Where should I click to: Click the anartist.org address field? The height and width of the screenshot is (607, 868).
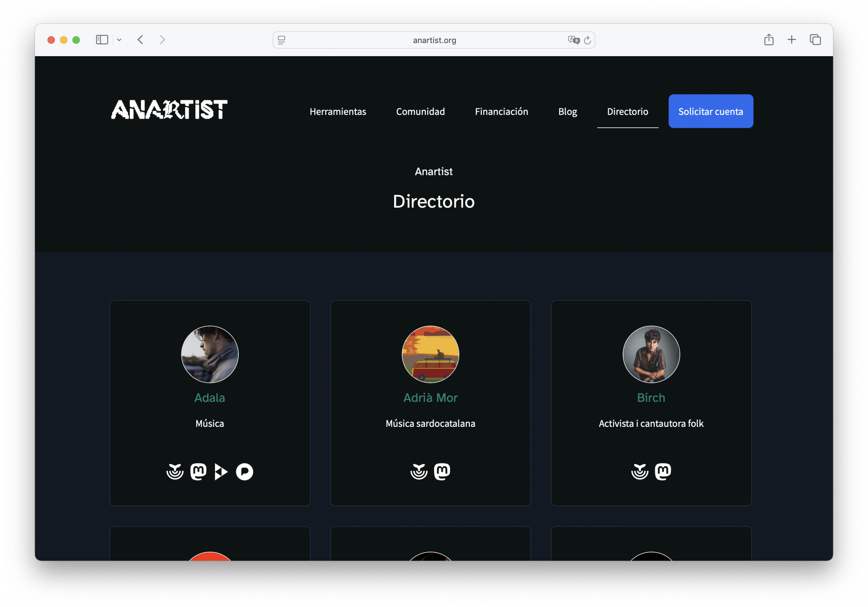pos(434,40)
